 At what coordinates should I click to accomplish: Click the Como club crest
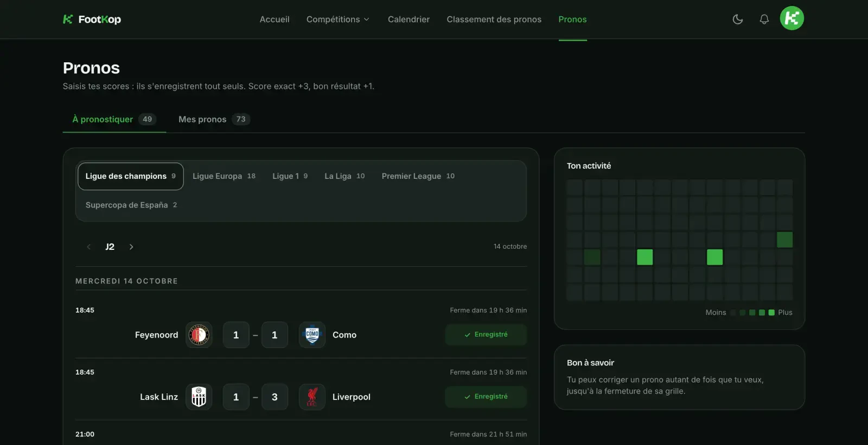point(312,335)
